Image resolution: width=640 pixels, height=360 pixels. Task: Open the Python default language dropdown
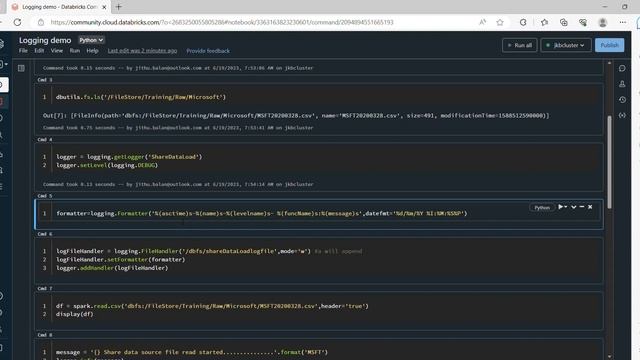[91, 40]
